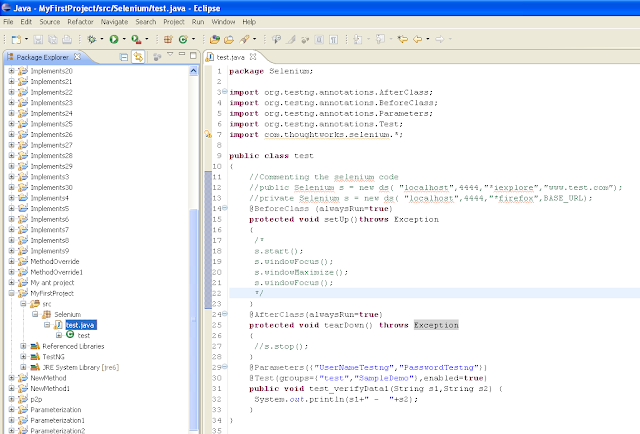Maximize the Package Explorer view
The height and width of the screenshot is (434, 640).
point(193,56)
